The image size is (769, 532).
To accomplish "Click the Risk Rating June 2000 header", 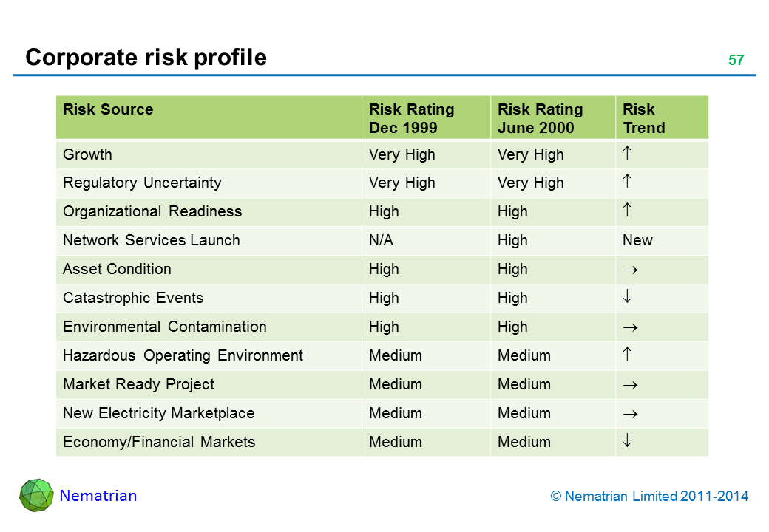I will tap(540, 118).
